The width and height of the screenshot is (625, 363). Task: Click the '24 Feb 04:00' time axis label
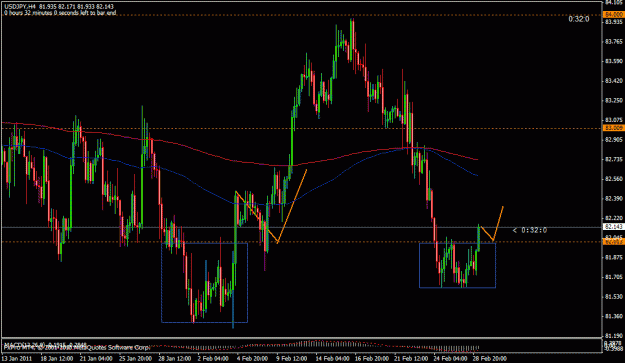[x=450, y=358]
